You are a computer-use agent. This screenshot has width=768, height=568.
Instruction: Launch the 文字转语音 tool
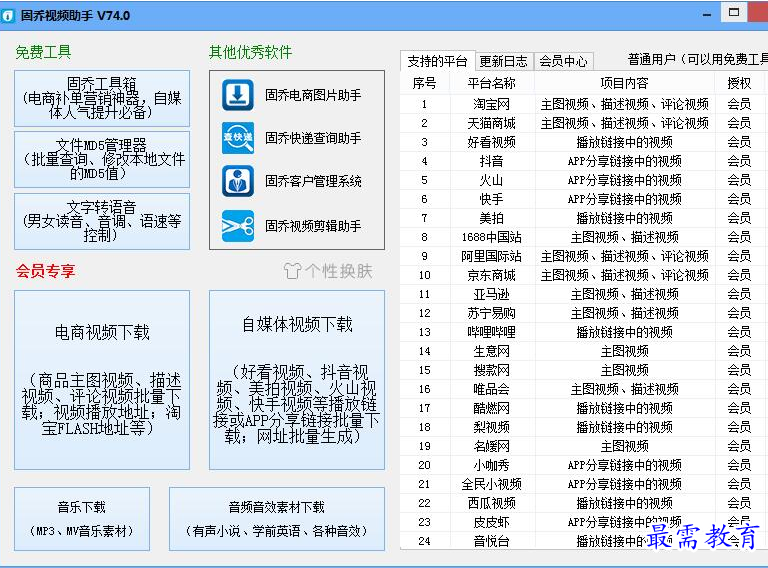point(102,221)
